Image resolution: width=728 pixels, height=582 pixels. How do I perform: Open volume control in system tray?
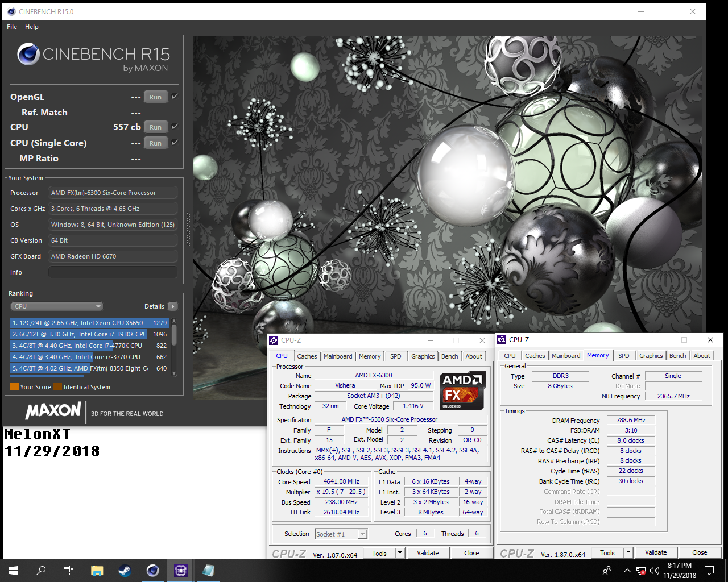tap(655, 571)
